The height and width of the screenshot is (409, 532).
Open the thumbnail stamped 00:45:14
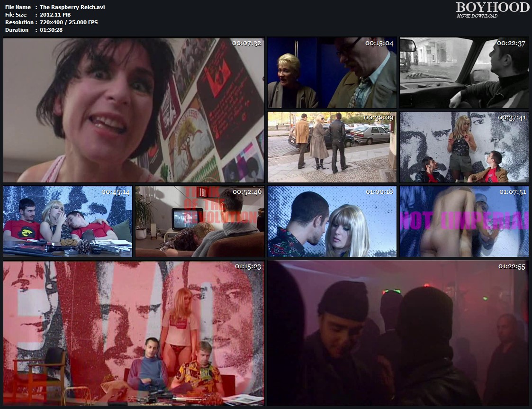(68, 221)
